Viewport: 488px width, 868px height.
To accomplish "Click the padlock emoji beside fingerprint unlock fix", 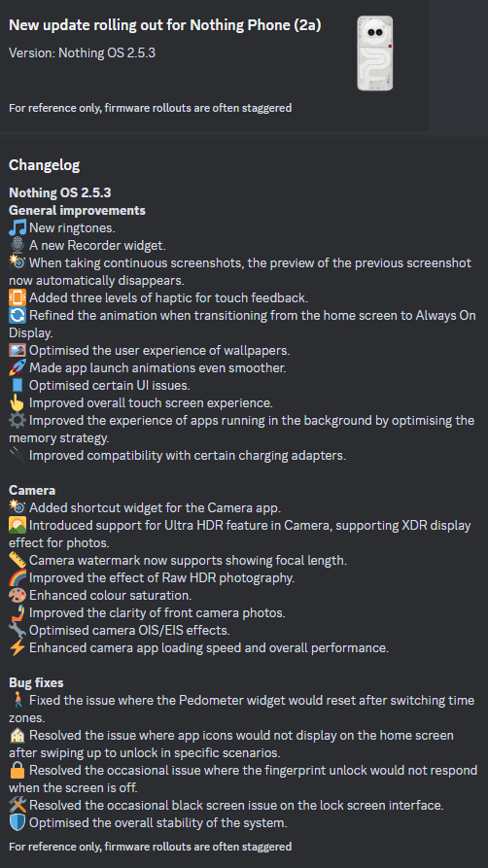I will [17, 771].
